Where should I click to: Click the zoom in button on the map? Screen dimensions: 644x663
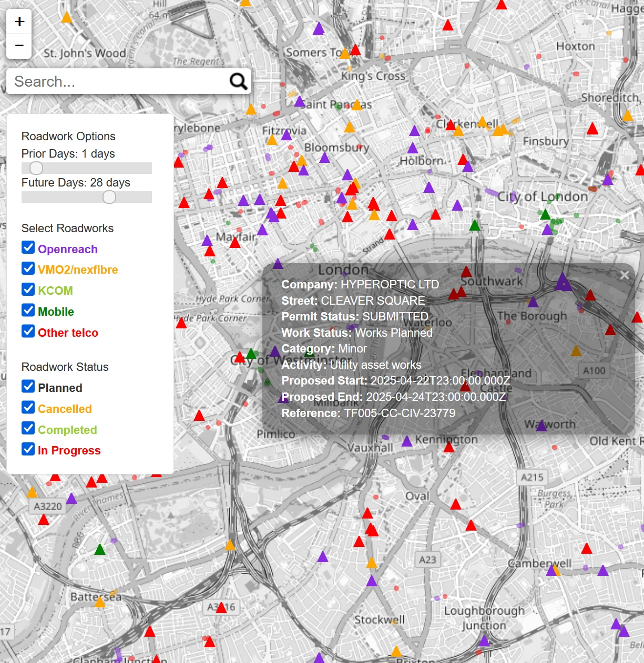point(19,22)
